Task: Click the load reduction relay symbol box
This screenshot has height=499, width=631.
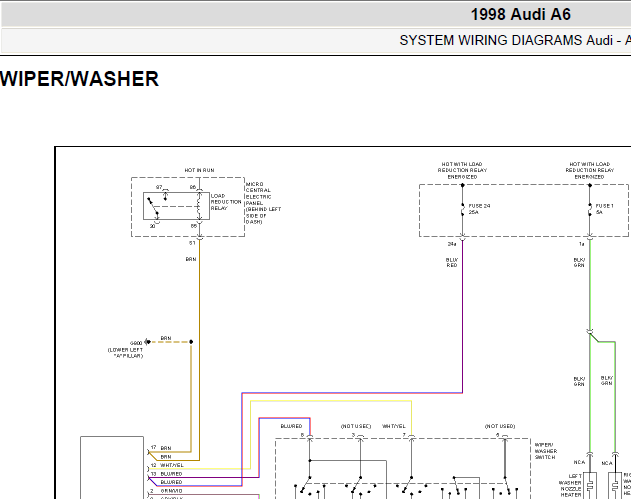Action: pos(176,206)
